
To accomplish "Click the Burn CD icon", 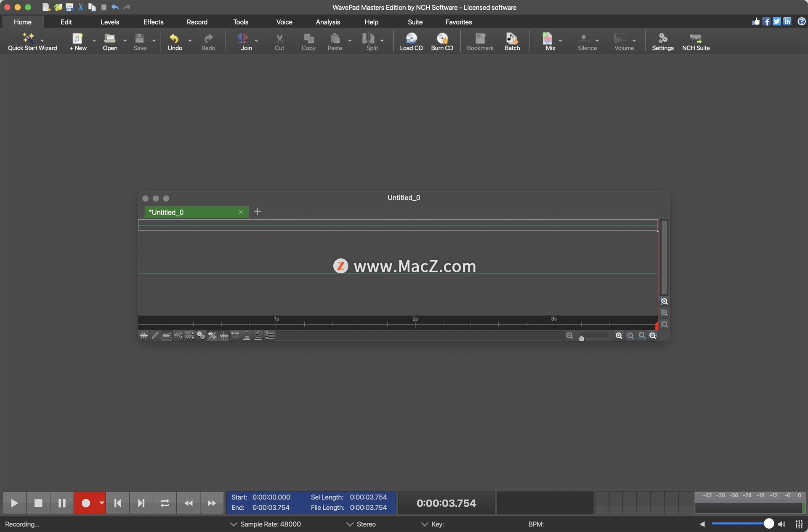I will (442, 42).
